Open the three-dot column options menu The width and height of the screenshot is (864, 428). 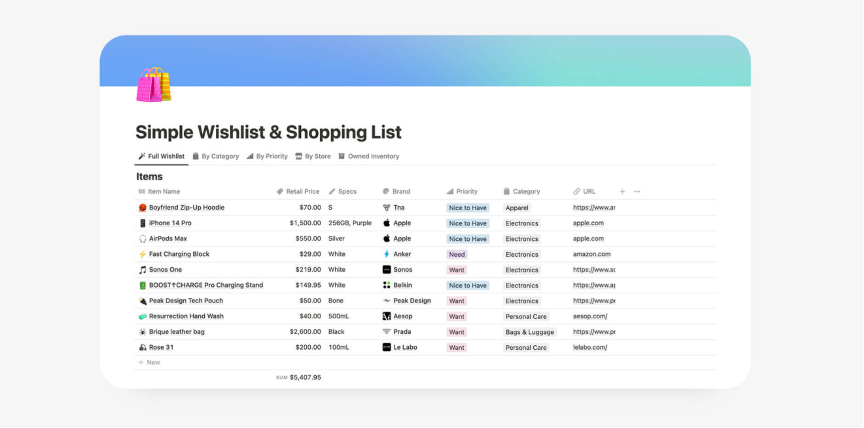637,191
